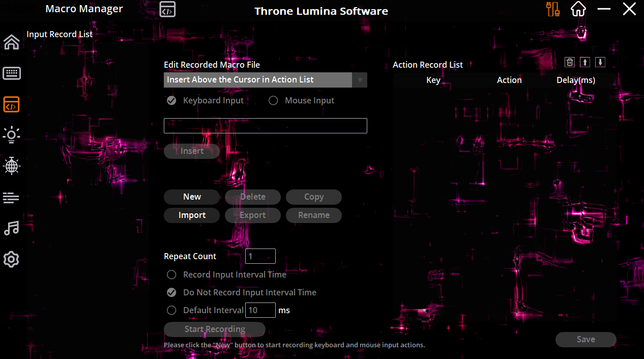Image resolution: width=644 pixels, height=359 pixels.
Task: Click the dropdown arrow for insert position
Action: click(x=360, y=80)
